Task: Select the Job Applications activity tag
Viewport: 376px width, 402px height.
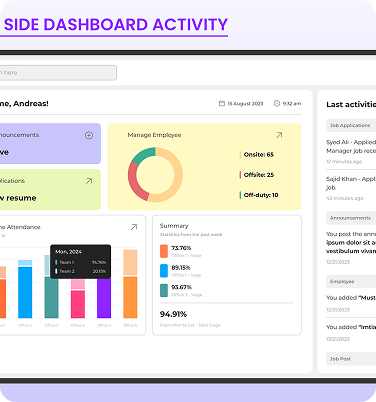Action: pyautogui.click(x=351, y=125)
